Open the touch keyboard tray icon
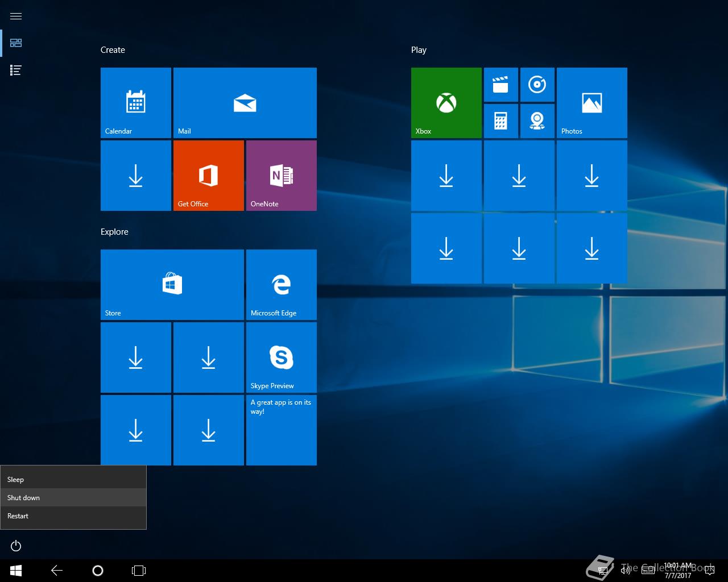728x582 pixels. tap(648, 571)
